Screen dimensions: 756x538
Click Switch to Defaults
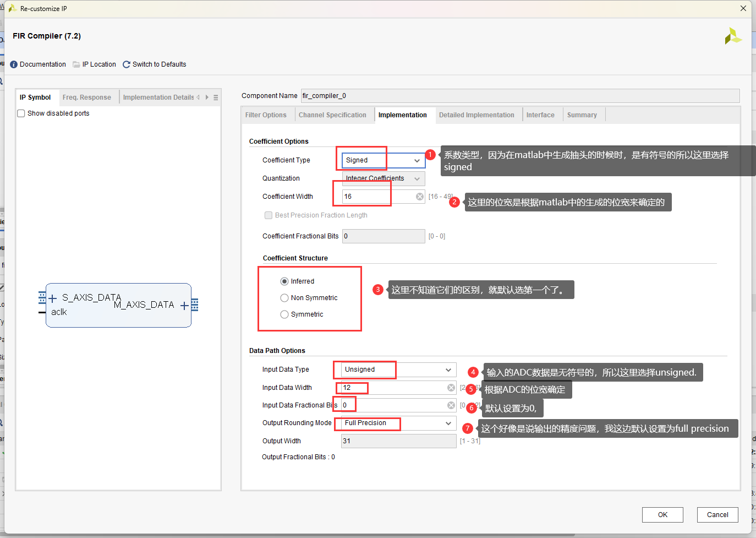[x=160, y=64]
